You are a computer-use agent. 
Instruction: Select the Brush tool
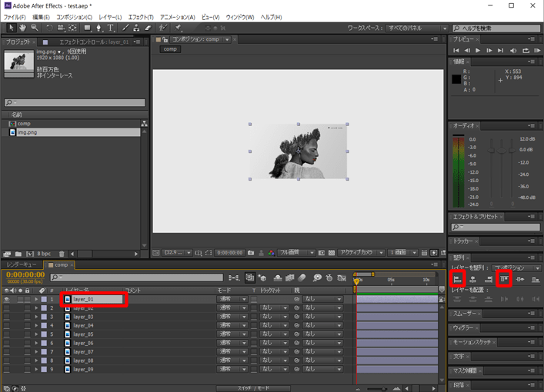point(125,28)
